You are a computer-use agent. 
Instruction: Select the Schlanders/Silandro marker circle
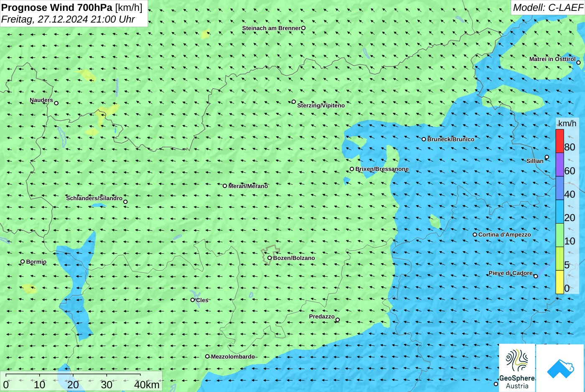pos(125,202)
